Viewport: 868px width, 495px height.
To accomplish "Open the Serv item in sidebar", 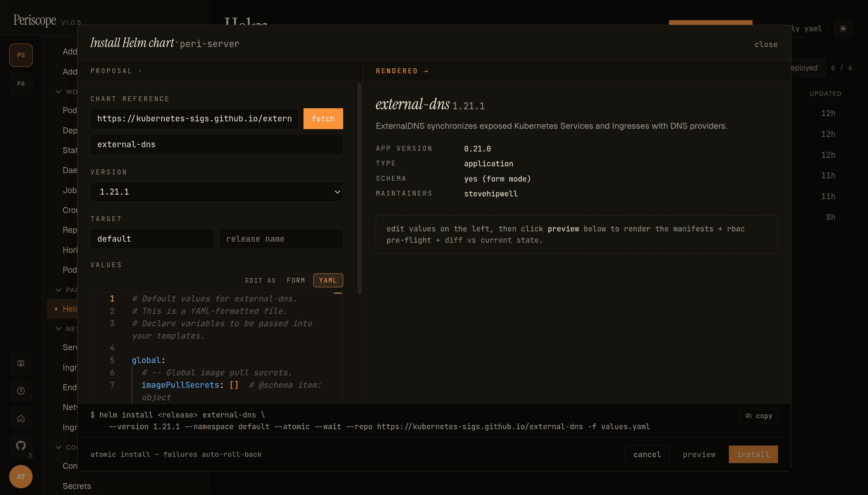I will tap(70, 347).
